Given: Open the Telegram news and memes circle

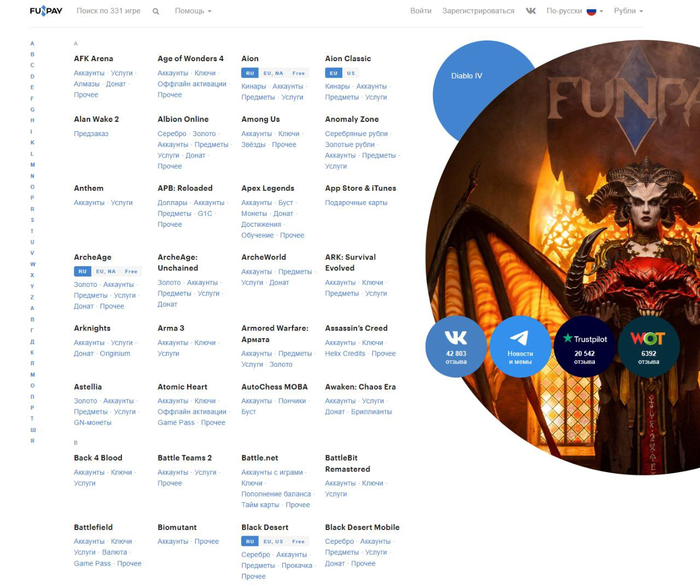Looking at the screenshot, I should (520, 346).
